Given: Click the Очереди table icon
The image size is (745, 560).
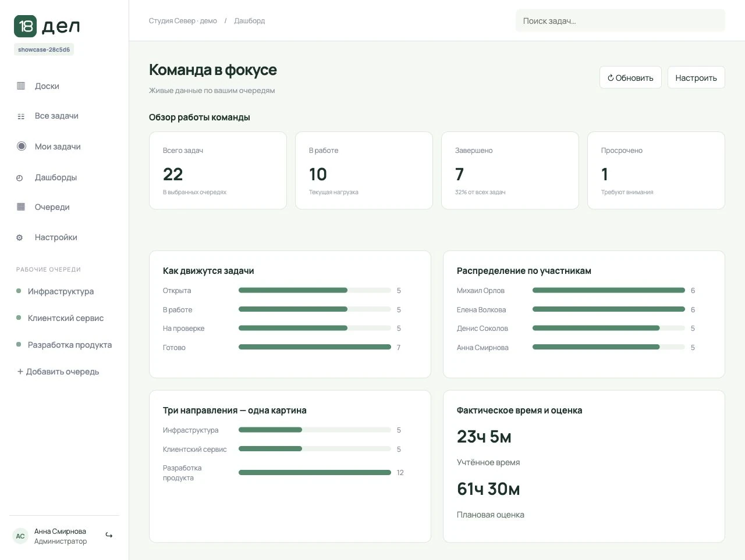Looking at the screenshot, I should tap(21, 207).
